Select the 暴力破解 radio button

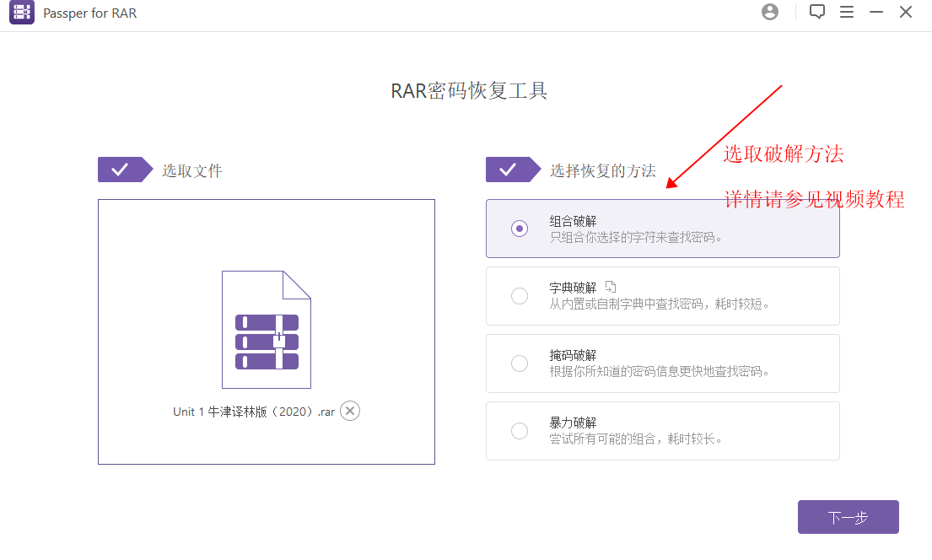pyautogui.click(x=520, y=431)
